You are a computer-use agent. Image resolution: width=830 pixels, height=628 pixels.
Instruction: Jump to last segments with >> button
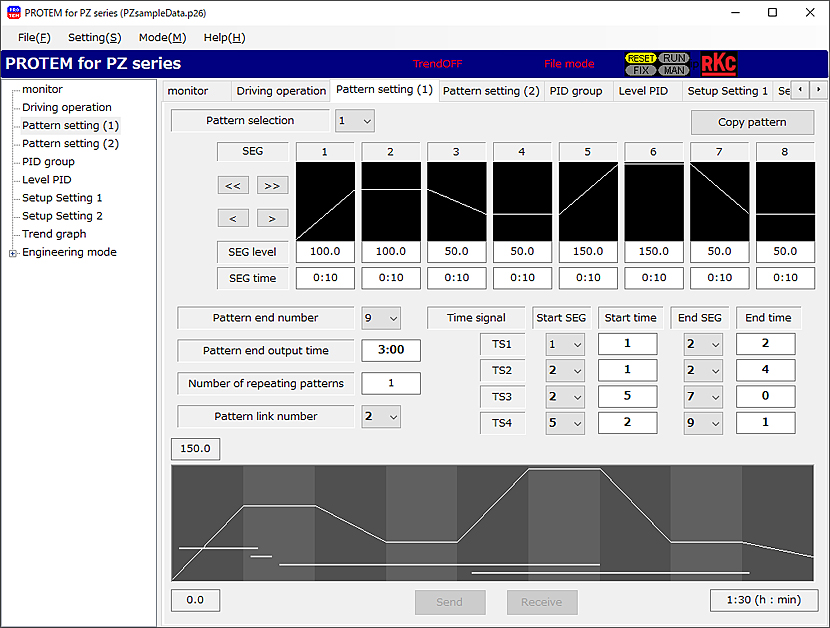272,186
